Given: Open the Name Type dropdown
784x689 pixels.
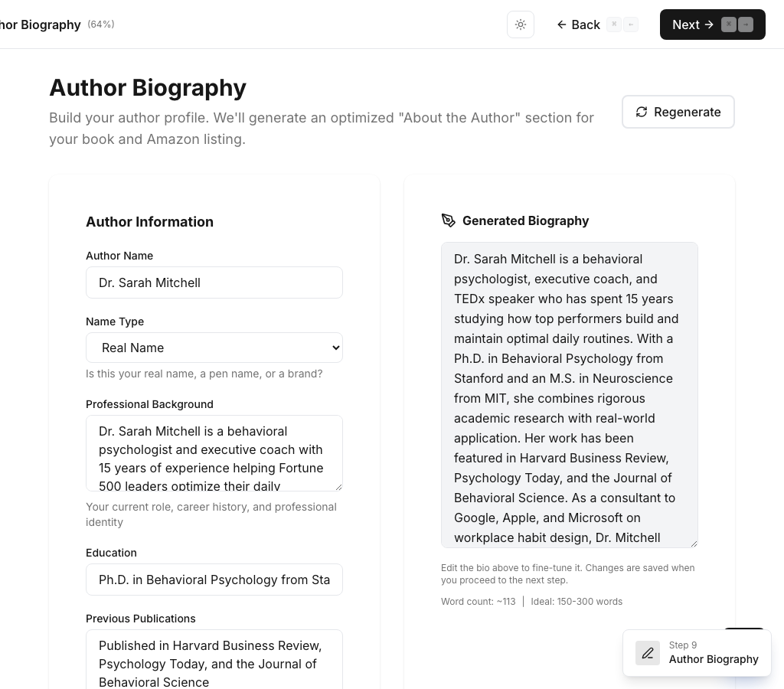Looking at the screenshot, I should click(214, 348).
